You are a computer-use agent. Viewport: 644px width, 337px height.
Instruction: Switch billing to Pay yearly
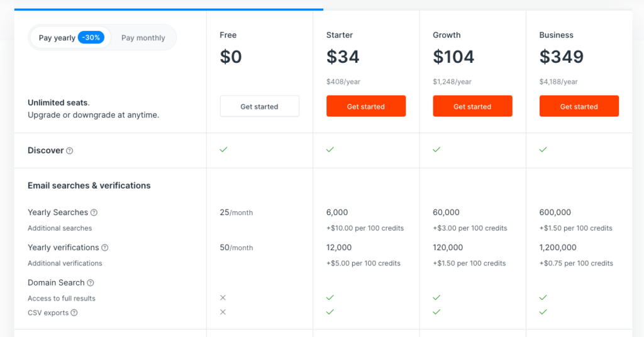click(x=57, y=38)
